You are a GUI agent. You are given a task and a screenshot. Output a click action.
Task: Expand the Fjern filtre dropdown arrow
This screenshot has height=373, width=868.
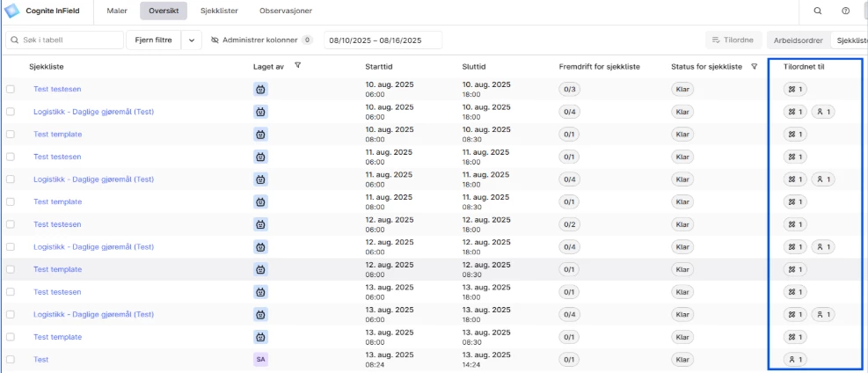click(x=193, y=40)
